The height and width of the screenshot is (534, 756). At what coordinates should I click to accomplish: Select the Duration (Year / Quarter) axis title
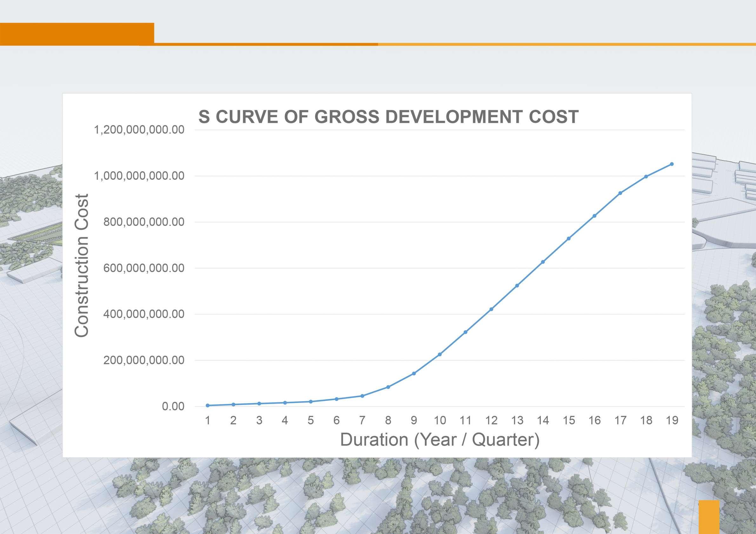tap(439, 439)
